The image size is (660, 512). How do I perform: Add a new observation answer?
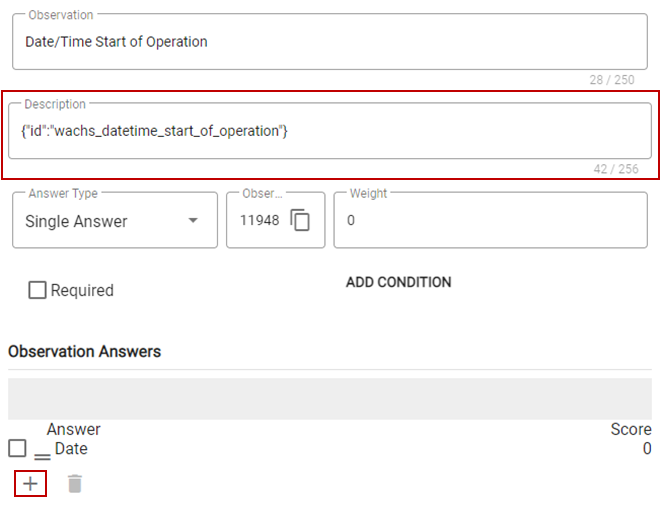[30, 483]
